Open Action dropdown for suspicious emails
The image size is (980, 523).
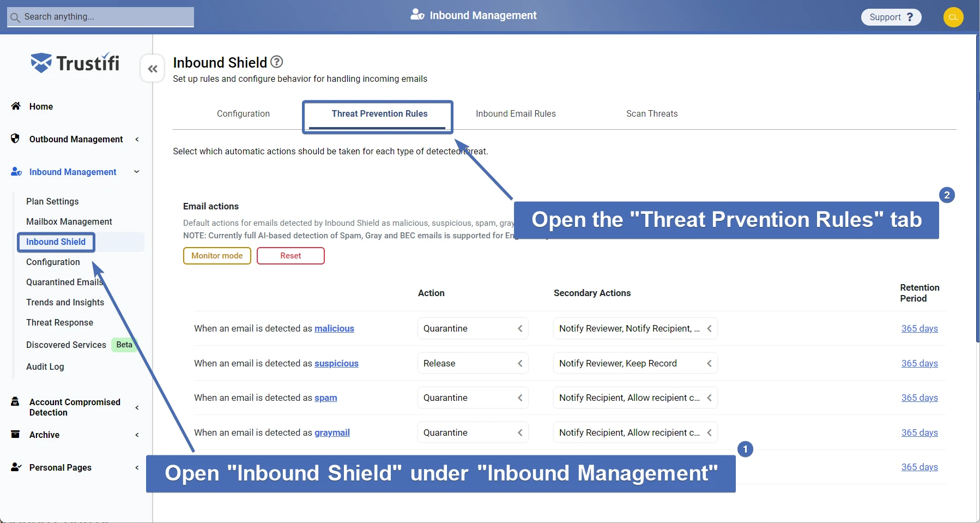tap(473, 363)
